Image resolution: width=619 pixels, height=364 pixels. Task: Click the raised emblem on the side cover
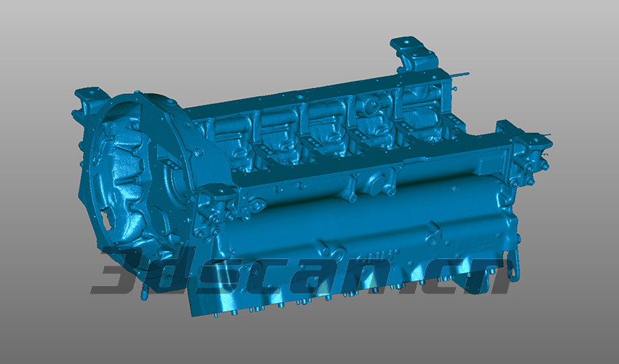387,254
